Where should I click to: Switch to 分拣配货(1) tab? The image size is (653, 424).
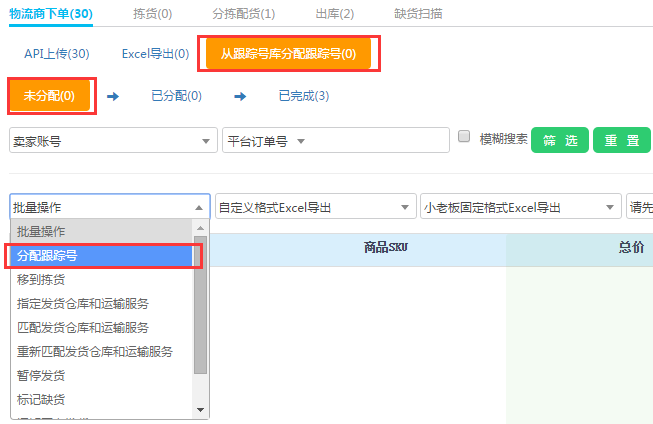click(244, 13)
